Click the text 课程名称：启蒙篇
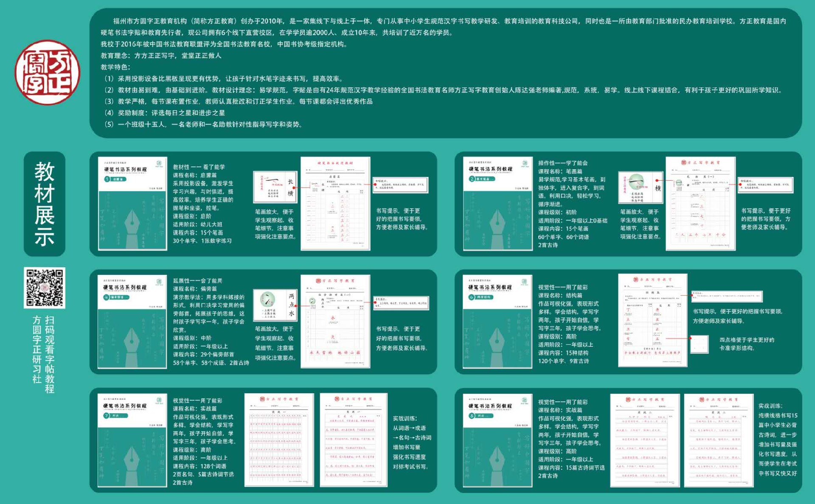This screenshot has height=504, width=815. coord(195,175)
